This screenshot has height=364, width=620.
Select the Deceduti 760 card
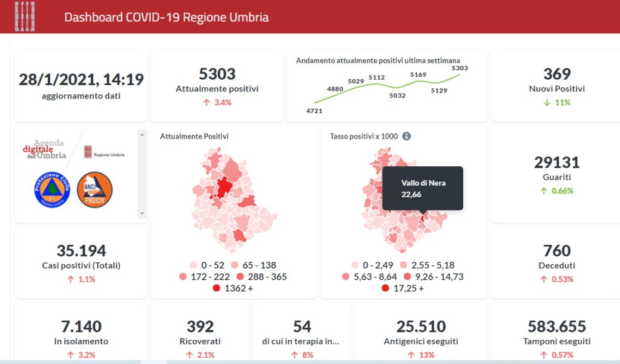point(556,264)
